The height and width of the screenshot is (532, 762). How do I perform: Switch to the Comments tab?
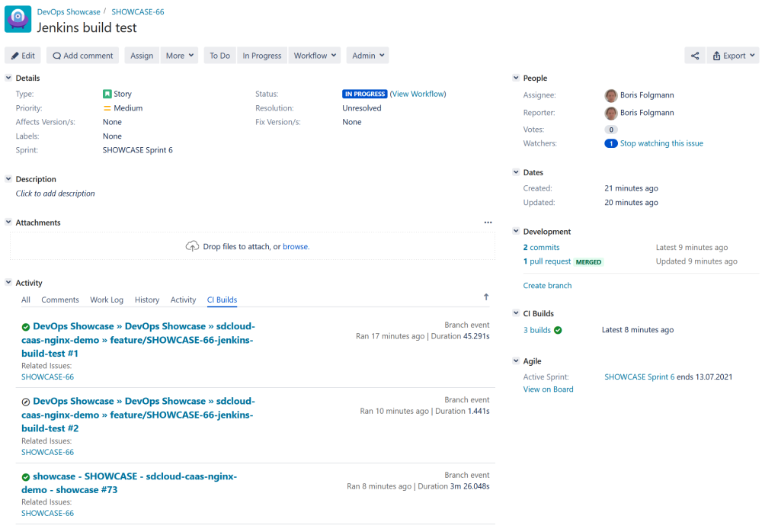[x=60, y=300]
